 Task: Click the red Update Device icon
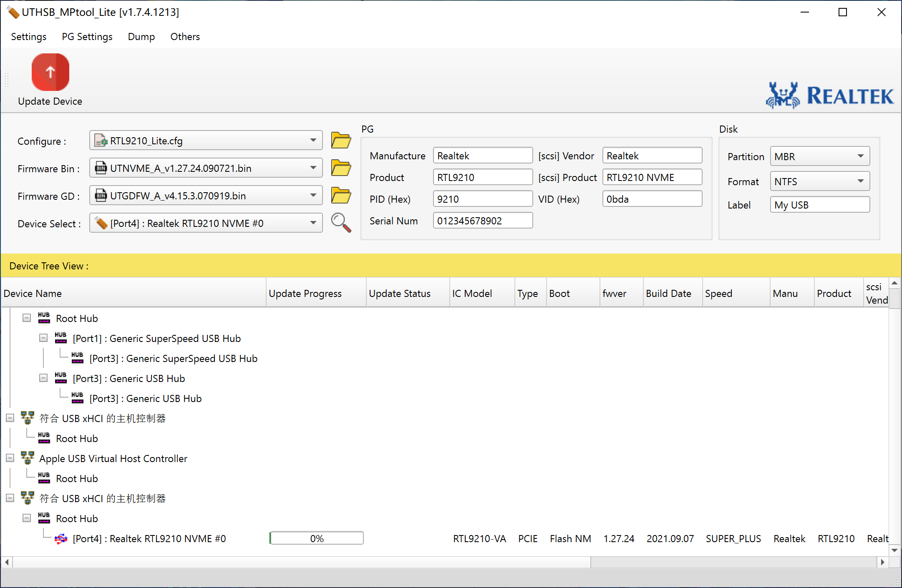[50, 72]
